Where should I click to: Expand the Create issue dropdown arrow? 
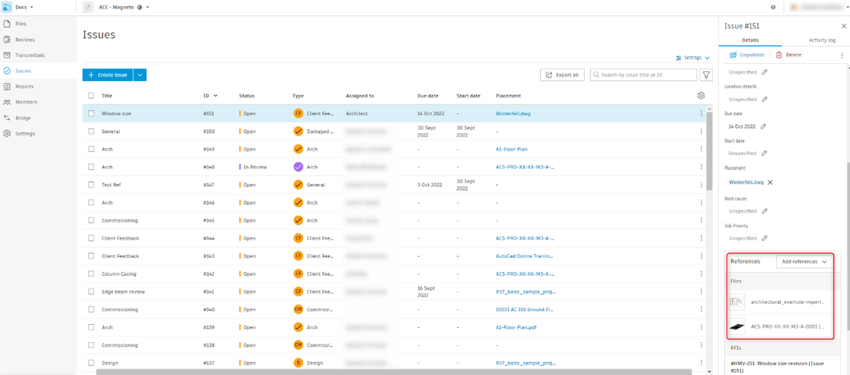140,75
